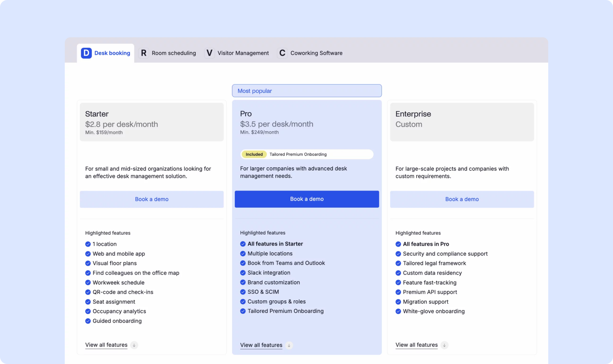Viewport: 613px width, 364px height.
Task: Switch to Room scheduling tab
Action: pos(174,53)
